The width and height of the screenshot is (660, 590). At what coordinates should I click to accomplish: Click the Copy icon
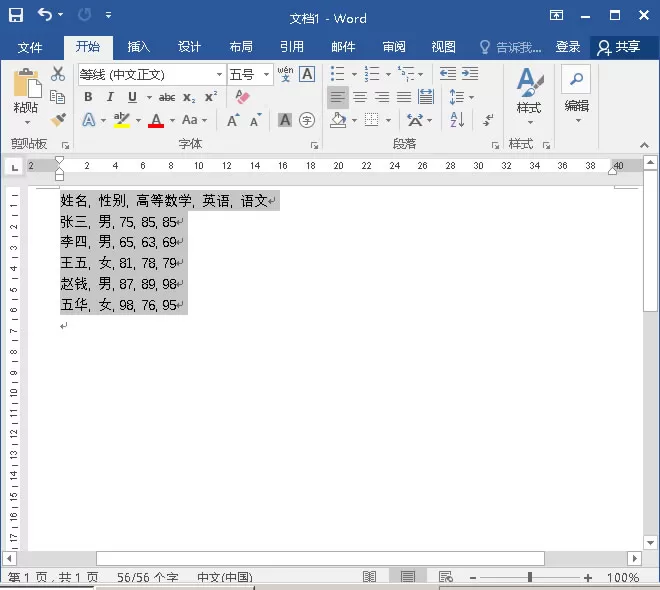coord(57,97)
